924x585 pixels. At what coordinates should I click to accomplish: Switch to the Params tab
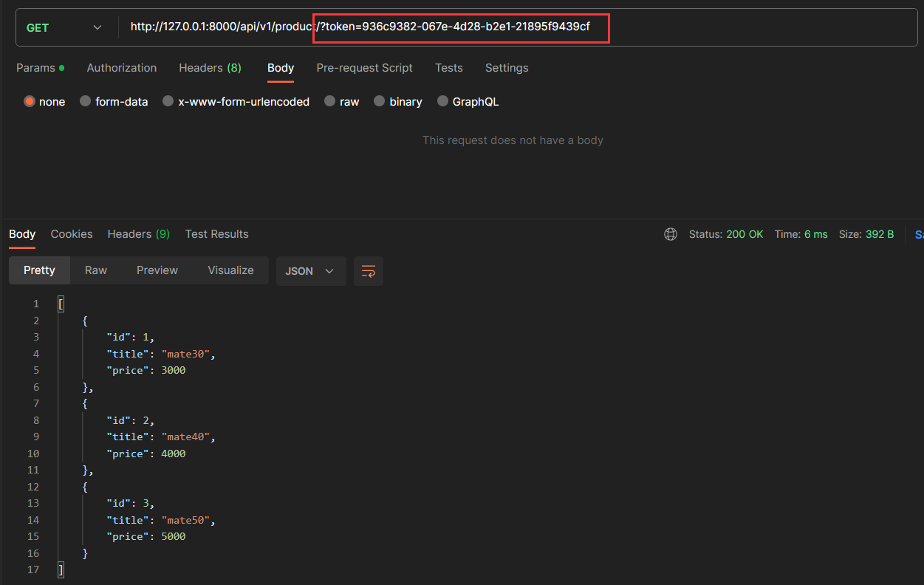coord(40,68)
